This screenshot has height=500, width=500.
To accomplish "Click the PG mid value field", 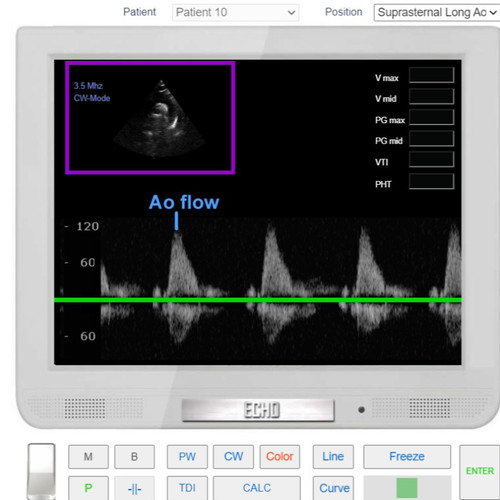I will click(431, 139).
